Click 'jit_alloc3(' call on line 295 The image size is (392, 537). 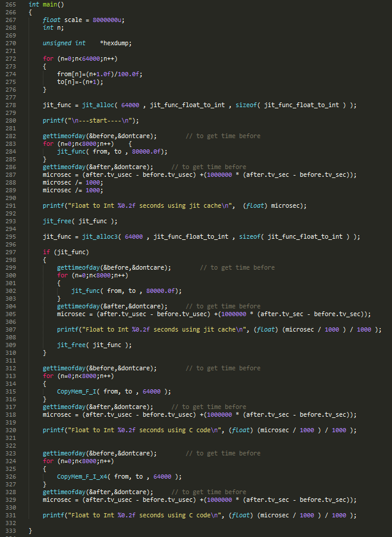tap(102, 237)
